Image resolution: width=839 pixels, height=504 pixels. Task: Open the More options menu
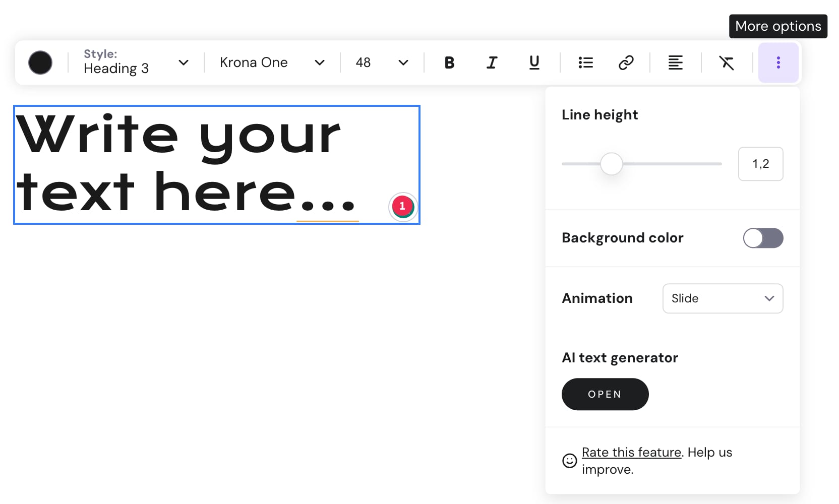click(x=778, y=62)
